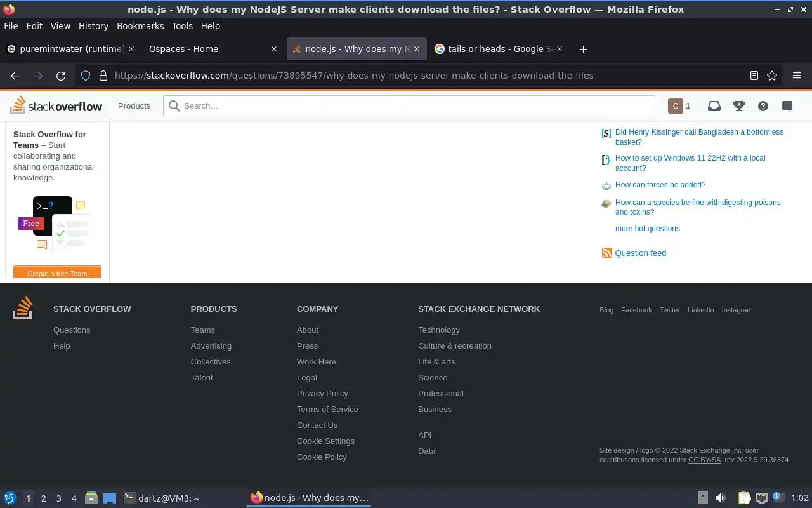Click the Stack Overflow logo in header
The height and width of the screenshot is (508, 812).
tap(56, 105)
